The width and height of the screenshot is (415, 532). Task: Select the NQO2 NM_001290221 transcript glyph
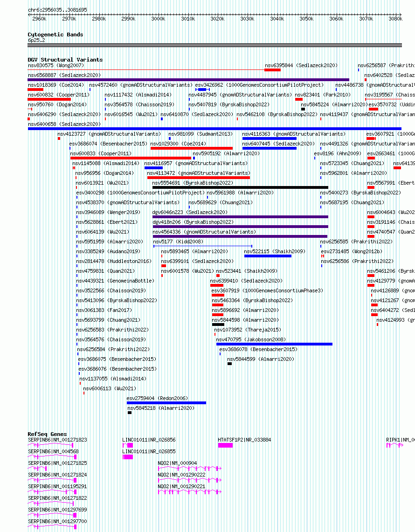190,491
